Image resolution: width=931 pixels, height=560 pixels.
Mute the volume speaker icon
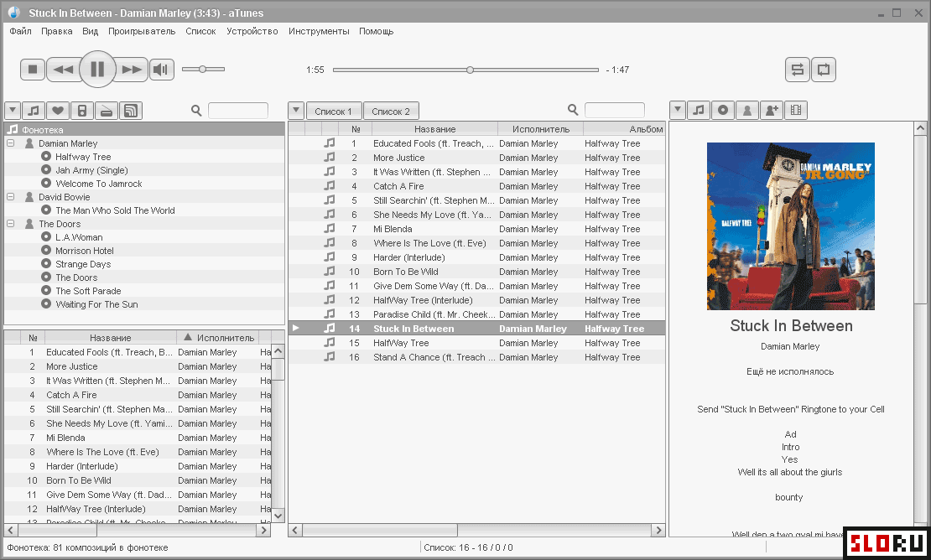161,70
